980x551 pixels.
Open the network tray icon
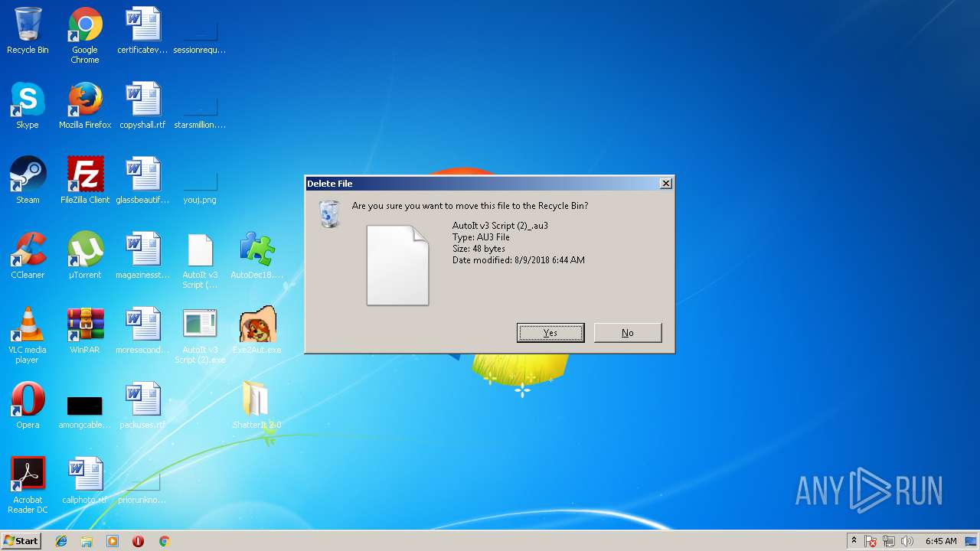(889, 541)
